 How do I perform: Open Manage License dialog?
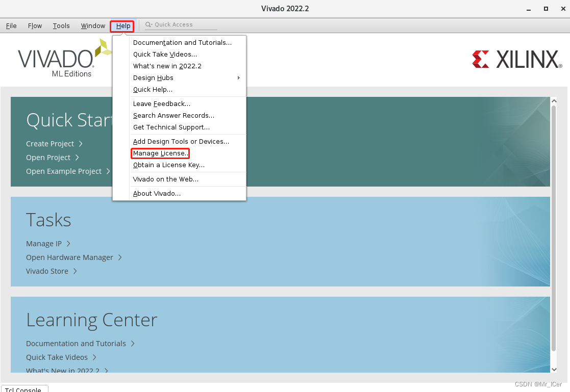160,153
